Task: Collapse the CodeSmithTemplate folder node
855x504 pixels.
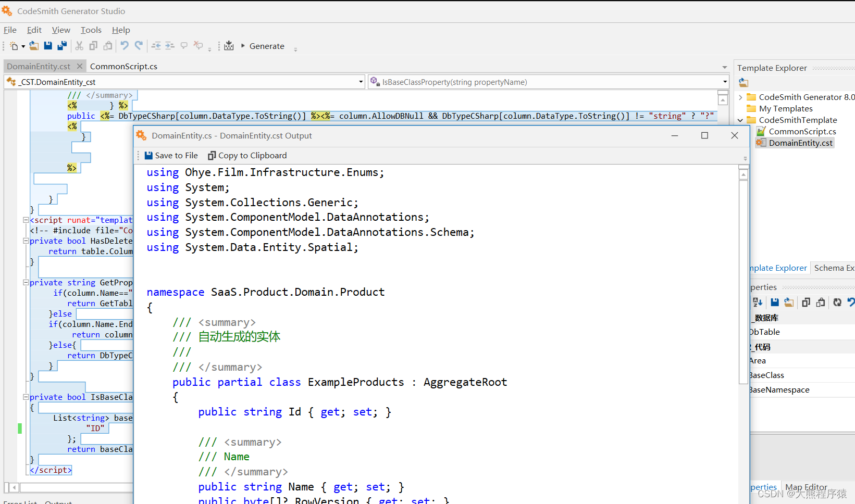Action: click(740, 120)
